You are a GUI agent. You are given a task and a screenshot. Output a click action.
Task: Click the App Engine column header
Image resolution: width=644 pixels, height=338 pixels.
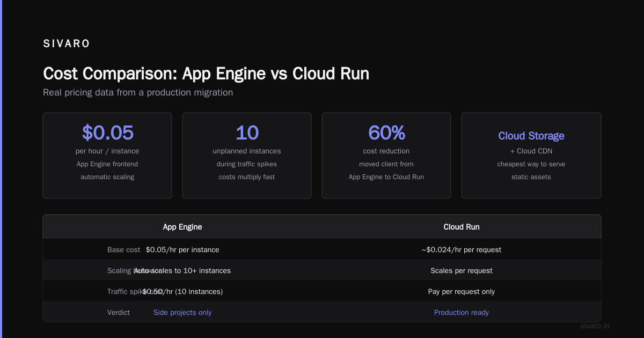pyautogui.click(x=182, y=227)
